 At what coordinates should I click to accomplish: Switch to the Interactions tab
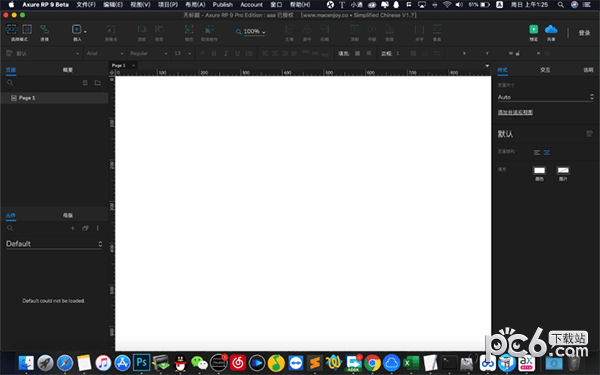point(545,70)
